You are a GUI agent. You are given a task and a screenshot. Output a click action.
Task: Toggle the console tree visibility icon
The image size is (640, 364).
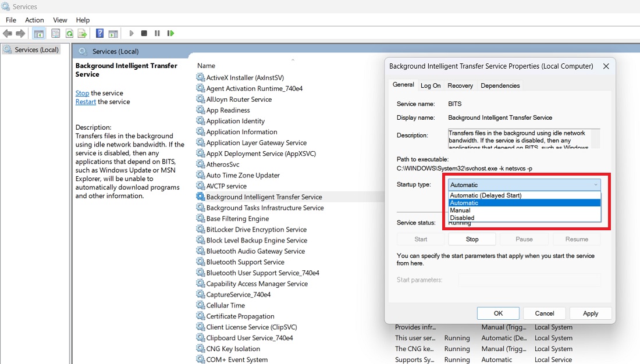pos(38,33)
